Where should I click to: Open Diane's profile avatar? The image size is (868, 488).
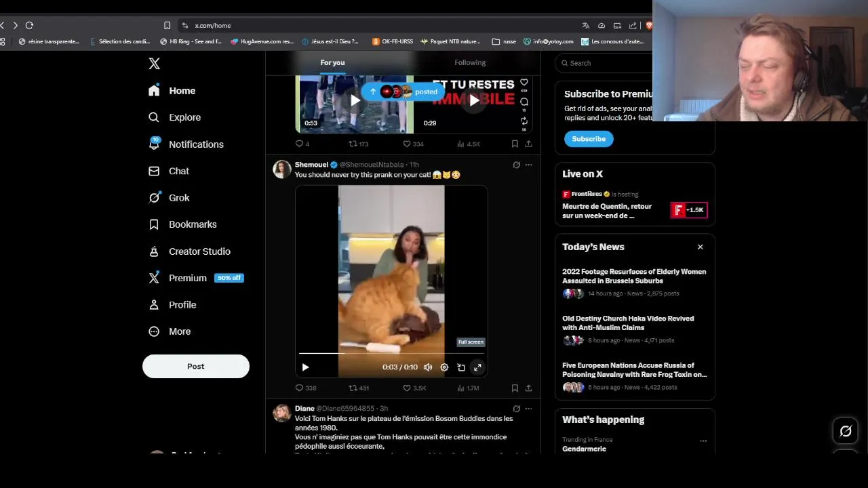tap(282, 413)
